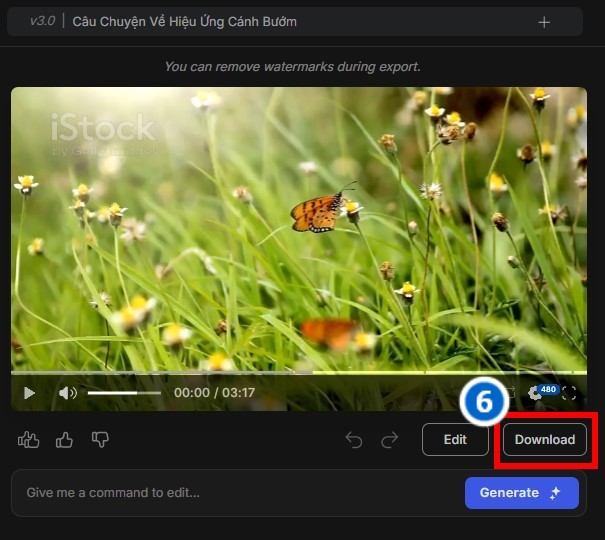The height and width of the screenshot is (540, 605).
Task: Click the 00:00 / 03:17 time display
Action: (214, 393)
